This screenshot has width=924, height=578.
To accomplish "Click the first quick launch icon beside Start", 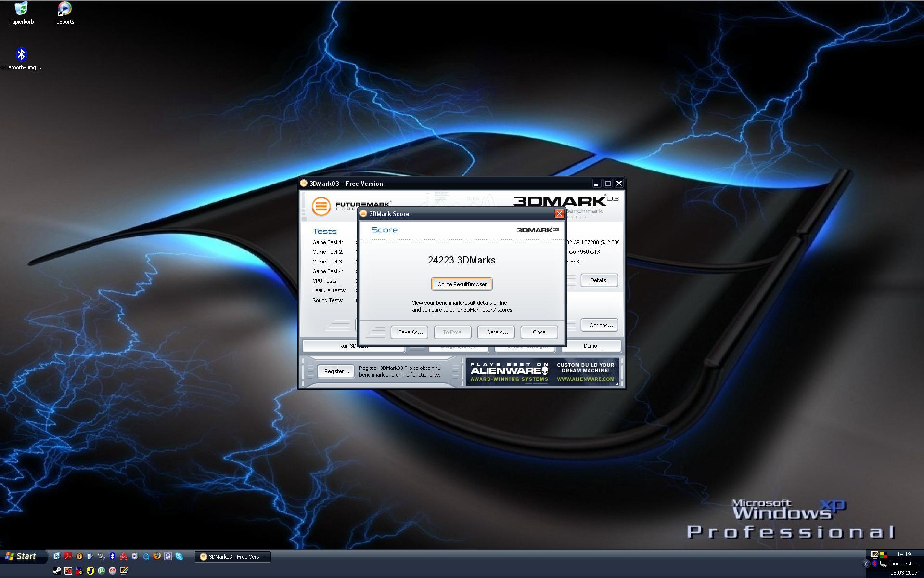I will [57, 556].
